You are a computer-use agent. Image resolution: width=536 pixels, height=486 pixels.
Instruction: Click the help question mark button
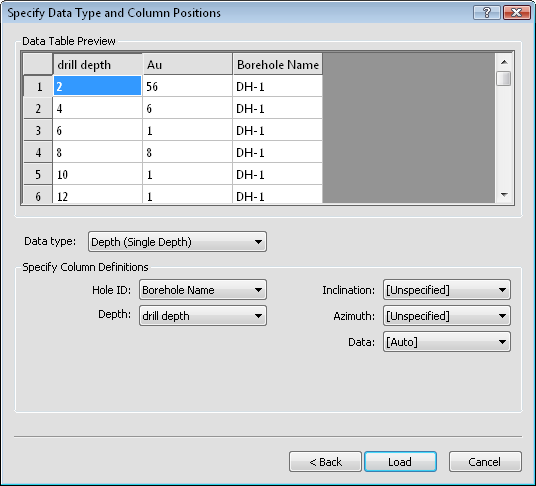pos(486,13)
